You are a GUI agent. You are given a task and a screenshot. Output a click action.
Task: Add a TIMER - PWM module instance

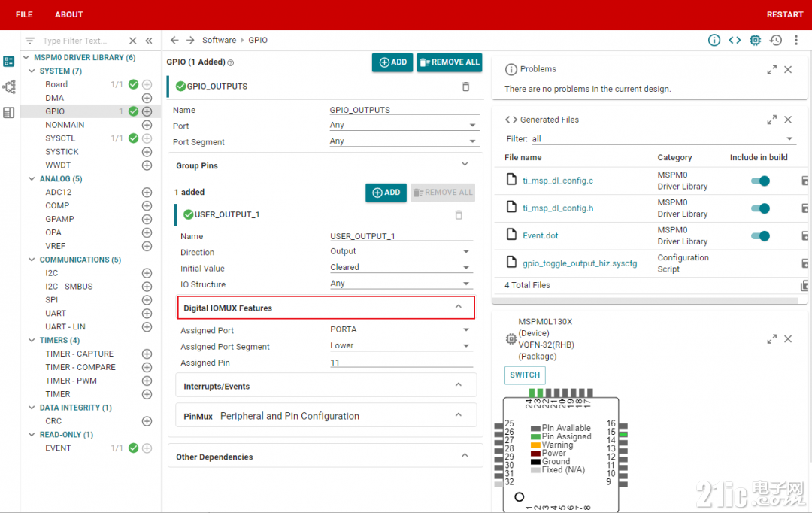[147, 381]
